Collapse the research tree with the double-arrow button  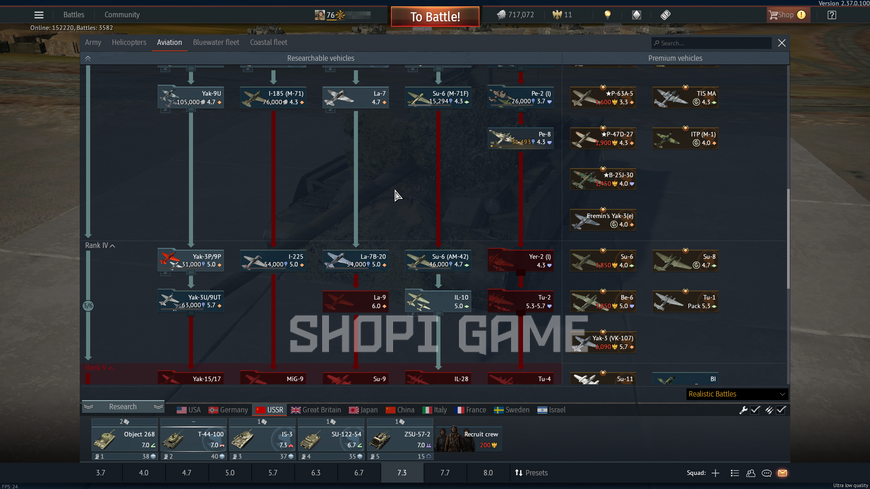click(x=88, y=58)
